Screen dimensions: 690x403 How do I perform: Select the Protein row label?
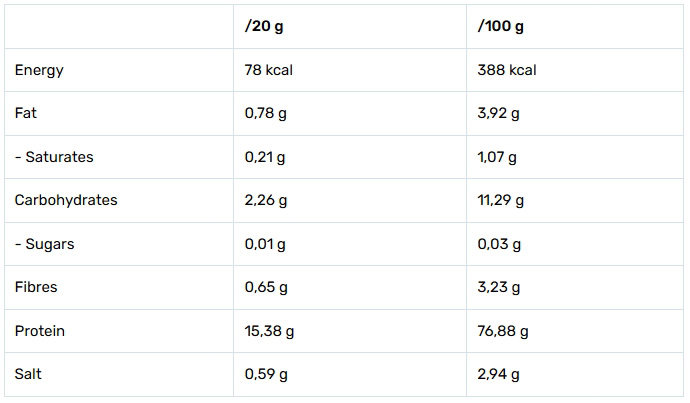coord(40,331)
